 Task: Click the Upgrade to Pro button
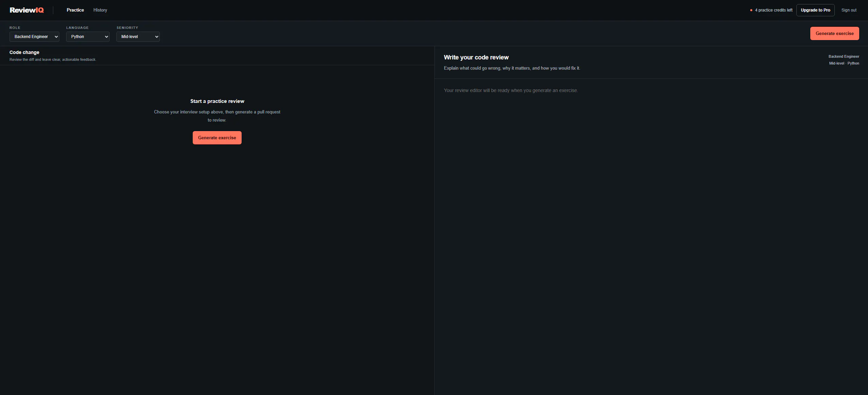point(815,10)
